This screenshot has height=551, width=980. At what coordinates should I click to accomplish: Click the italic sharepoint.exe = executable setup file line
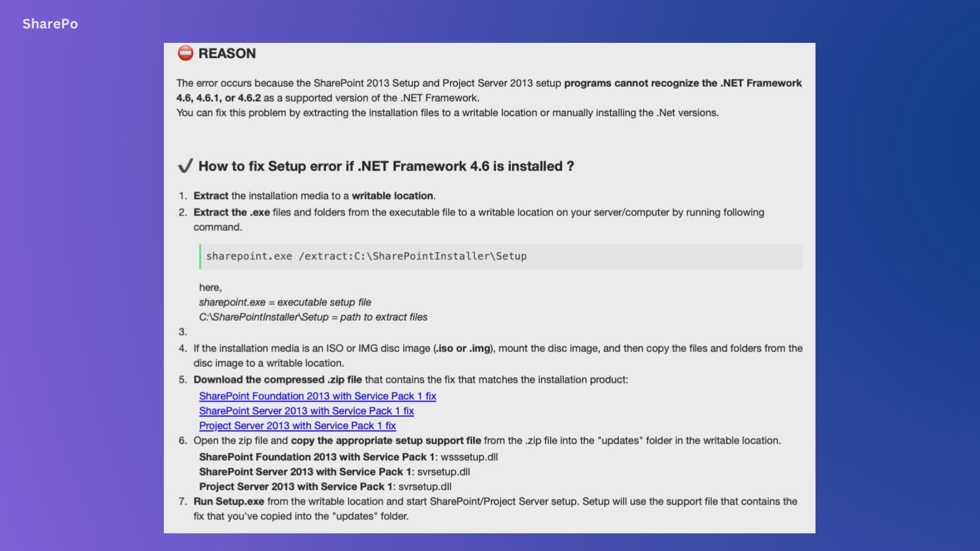[x=285, y=303]
